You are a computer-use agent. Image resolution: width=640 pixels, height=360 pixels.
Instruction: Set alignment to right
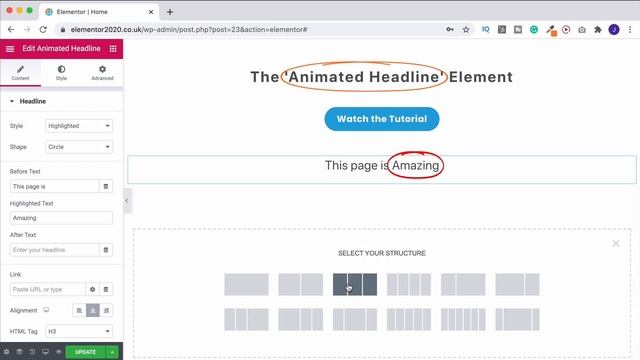[106, 311]
